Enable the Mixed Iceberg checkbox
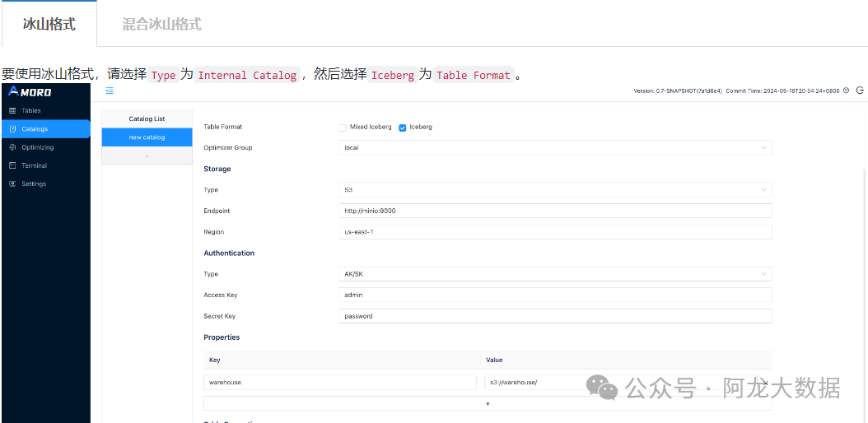 [x=343, y=128]
